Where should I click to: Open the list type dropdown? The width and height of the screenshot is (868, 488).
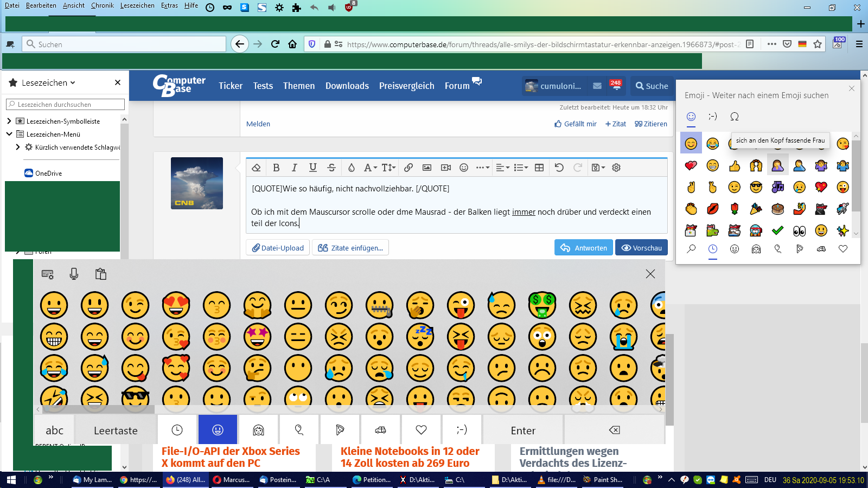pos(521,168)
